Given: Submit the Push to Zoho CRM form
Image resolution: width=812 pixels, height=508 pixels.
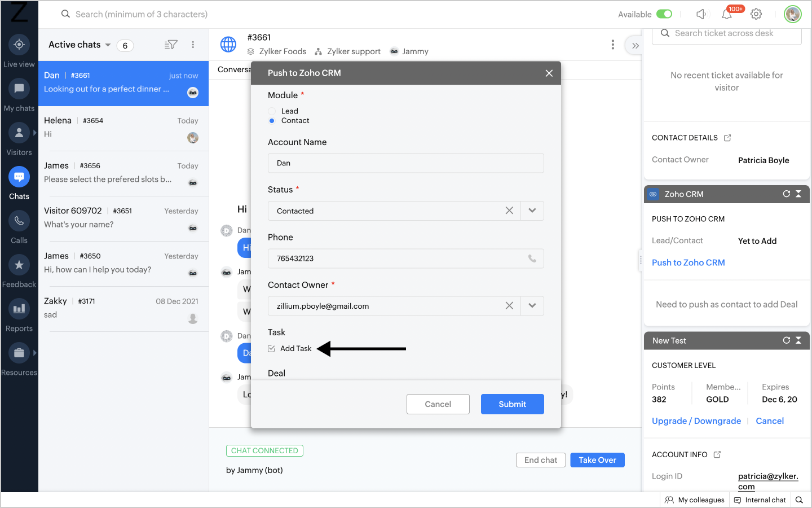Looking at the screenshot, I should click(513, 404).
